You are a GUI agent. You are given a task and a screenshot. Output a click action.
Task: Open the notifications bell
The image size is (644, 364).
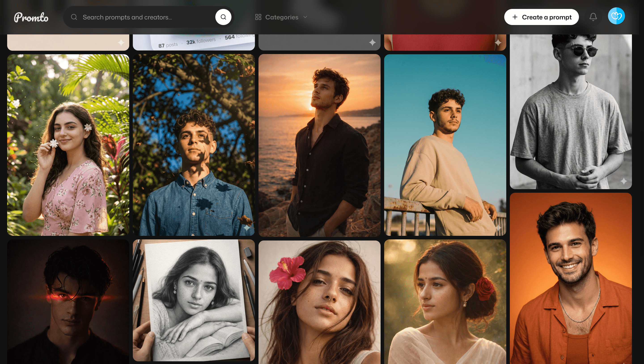593,17
